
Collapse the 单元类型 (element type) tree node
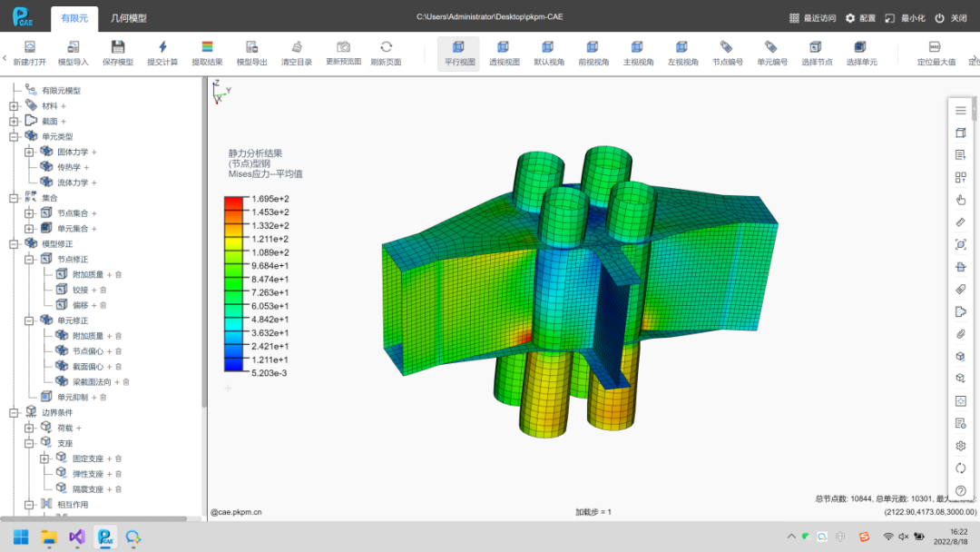(14, 136)
